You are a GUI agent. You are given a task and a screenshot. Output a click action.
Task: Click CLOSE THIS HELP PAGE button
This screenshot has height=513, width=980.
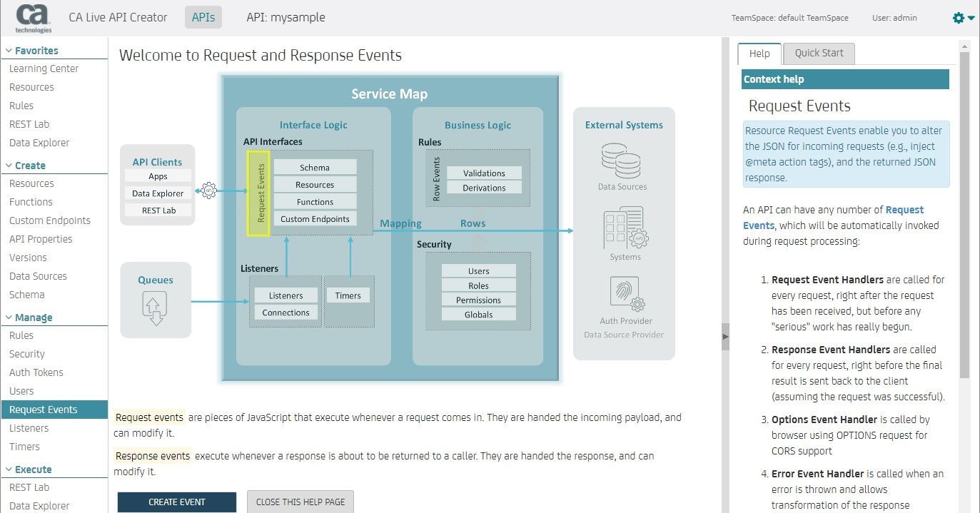300,502
